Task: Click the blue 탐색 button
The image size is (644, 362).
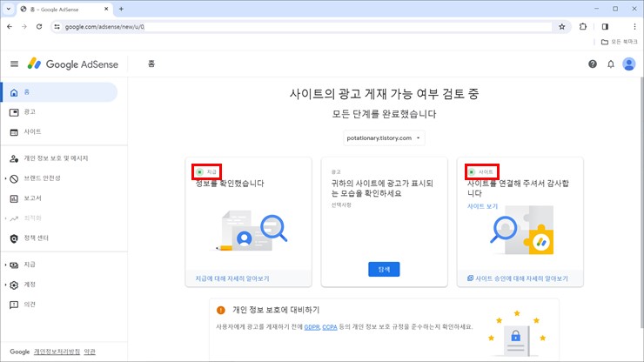Action: click(x=384, y=269)
